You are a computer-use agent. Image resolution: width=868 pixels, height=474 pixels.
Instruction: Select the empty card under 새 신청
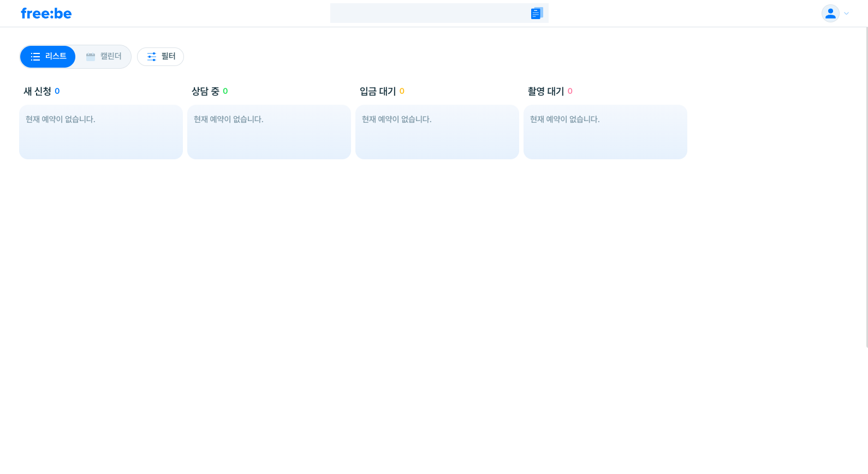coord(101,132)
